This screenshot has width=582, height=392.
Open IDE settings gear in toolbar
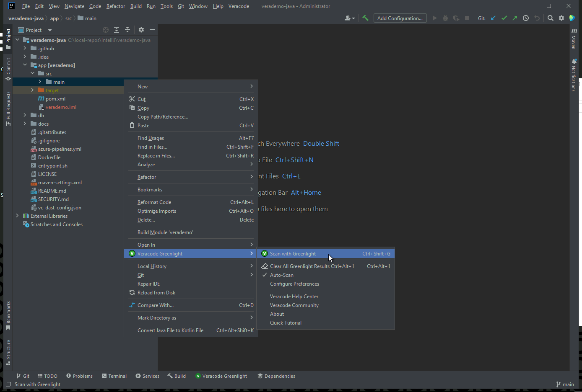pos(561,18)
